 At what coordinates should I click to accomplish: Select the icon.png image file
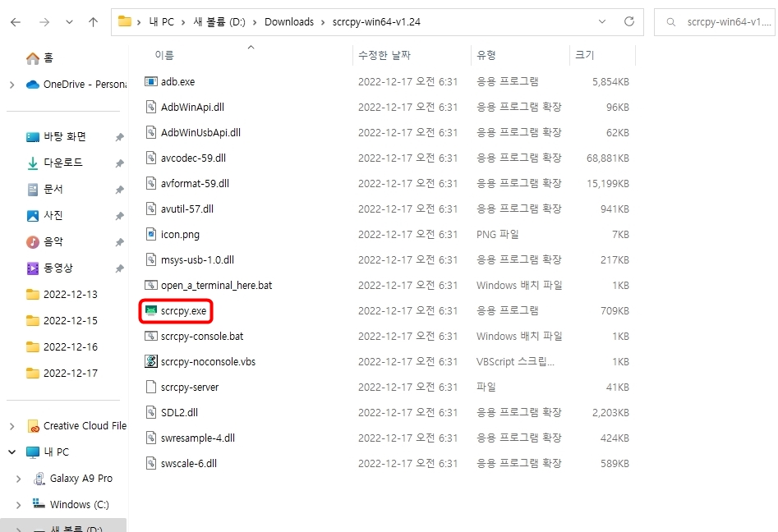[x=178, y=234]
